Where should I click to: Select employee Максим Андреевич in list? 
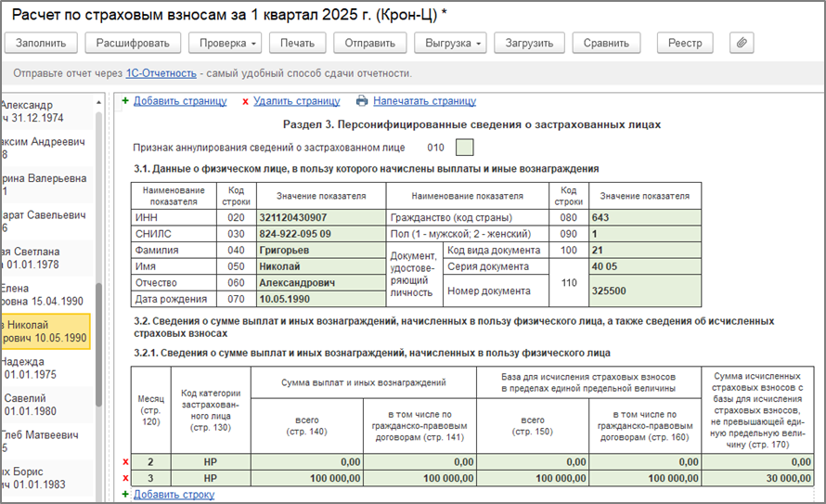tap(46, 148)
